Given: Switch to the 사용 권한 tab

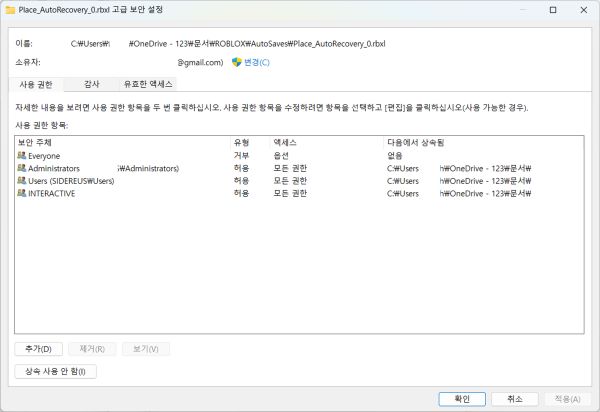Looking at the screenshot, I should click(x=36, y=84).
